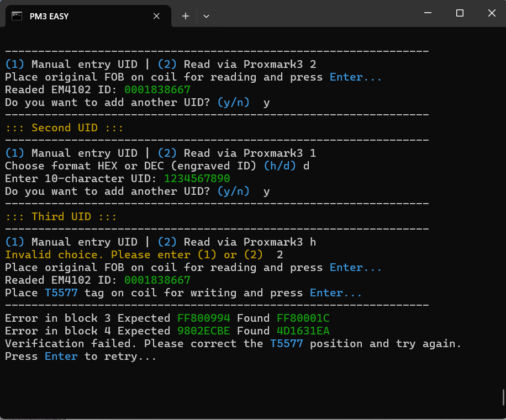
Task: Click expected block 4 value 9802ECBE
Action: tap(204, 331)
